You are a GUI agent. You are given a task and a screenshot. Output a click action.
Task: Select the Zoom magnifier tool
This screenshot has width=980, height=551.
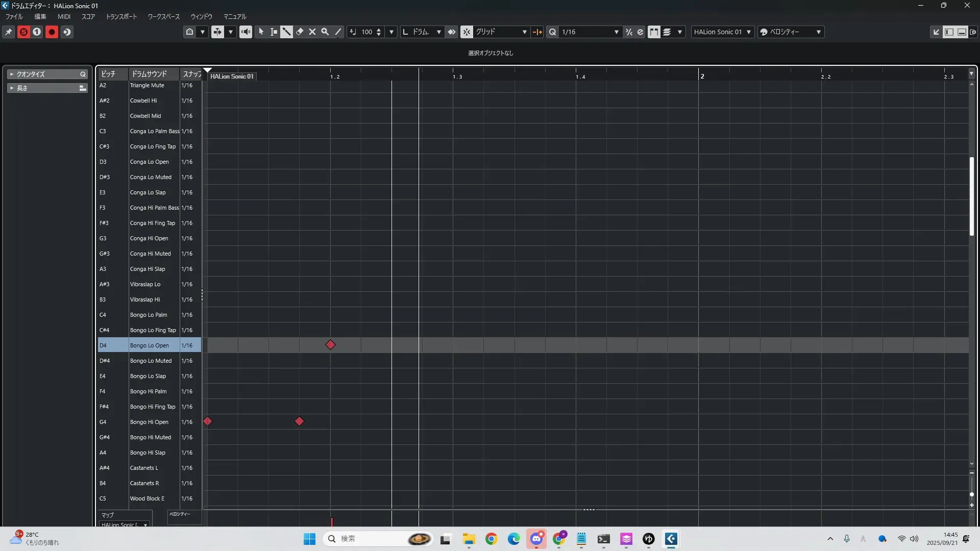click(x=325, y=32)
